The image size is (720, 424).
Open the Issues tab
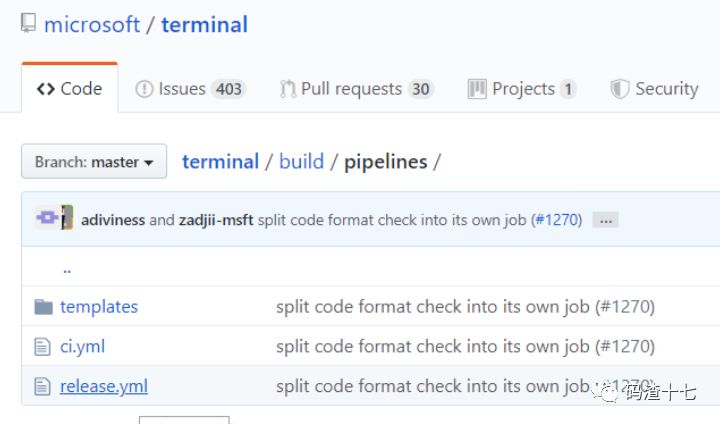pos(191,89)
